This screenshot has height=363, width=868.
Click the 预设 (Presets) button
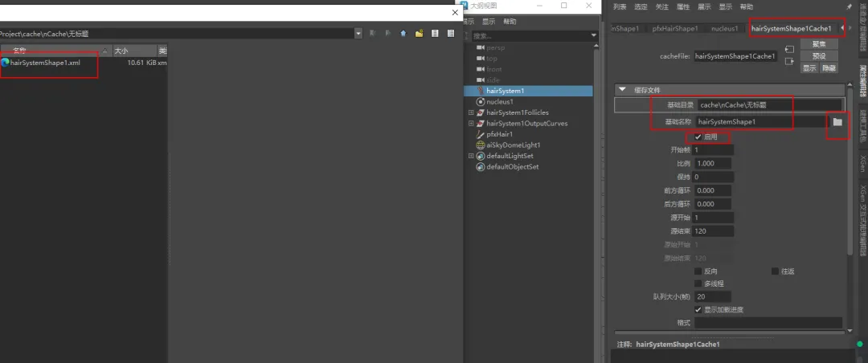819,56
